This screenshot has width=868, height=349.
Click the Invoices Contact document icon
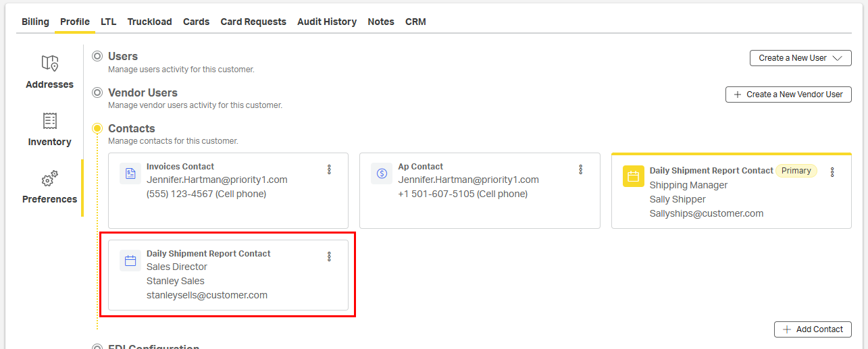(130, 173)
